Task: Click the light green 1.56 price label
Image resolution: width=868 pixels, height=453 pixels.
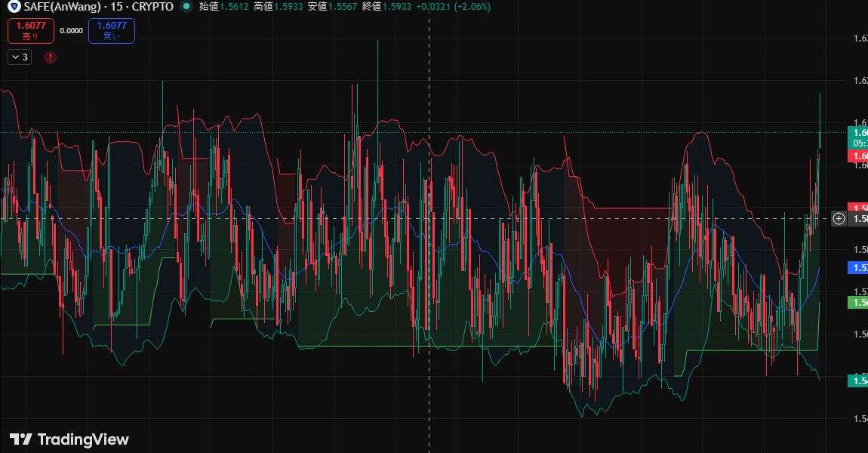Action: pyautogui.click(x=858, y=302)
